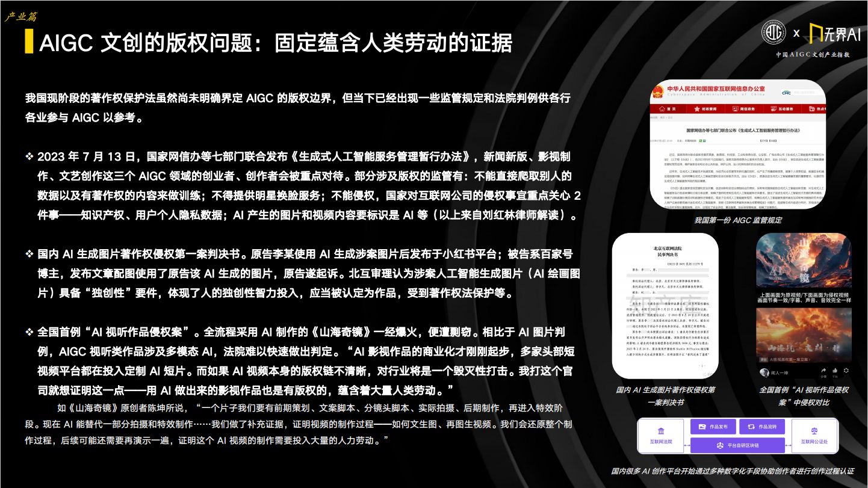Screen dimensions: 868x488
Task: Click the small CAC logo near the search box
Action: (787, 93)
